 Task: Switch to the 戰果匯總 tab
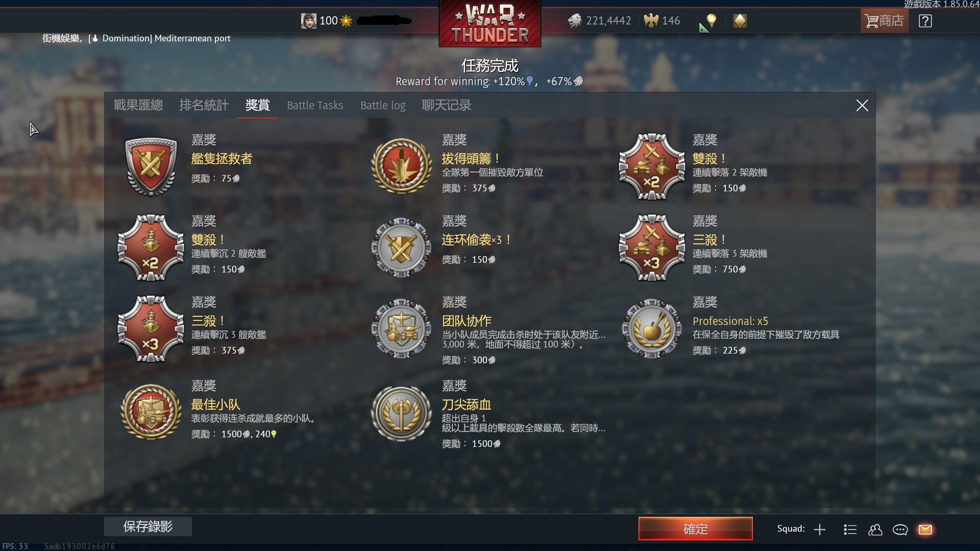click(138, 105)
